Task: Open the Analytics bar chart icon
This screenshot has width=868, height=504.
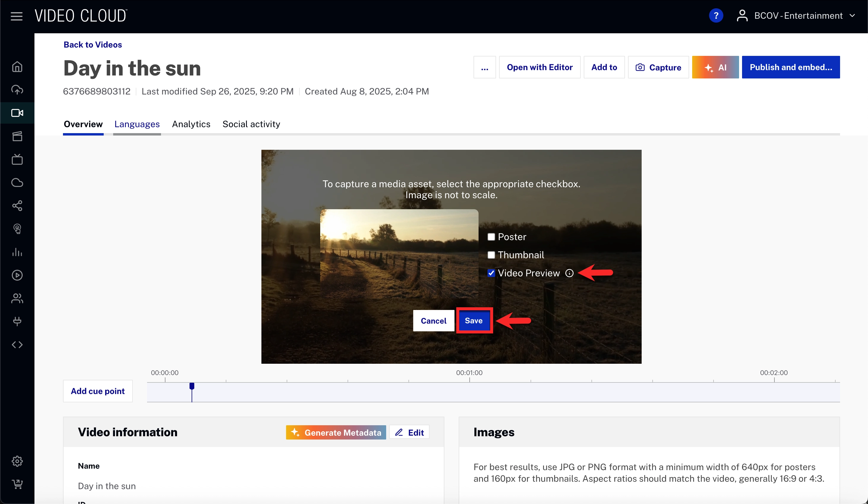Action: pyautogui.click(x=17, y=252)
